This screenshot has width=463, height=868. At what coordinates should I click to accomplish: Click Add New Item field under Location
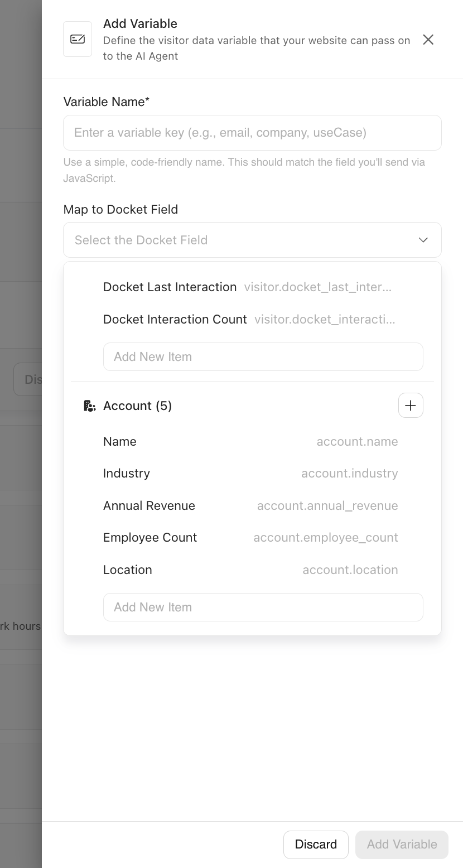(x=263, y=607)
